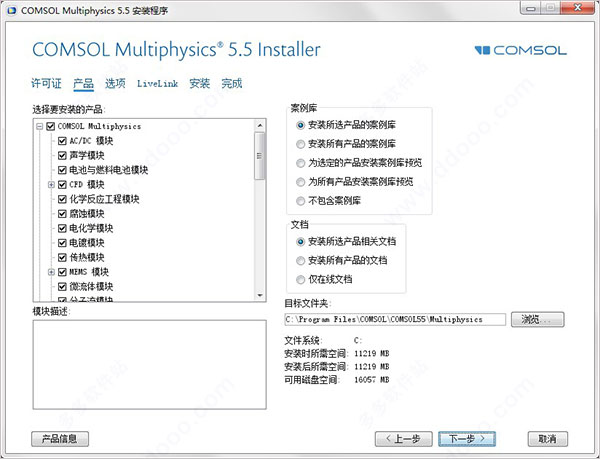The image size is (600, 459).
Task: Continue with the 下一步 button
Action: (x=467, y=439)
